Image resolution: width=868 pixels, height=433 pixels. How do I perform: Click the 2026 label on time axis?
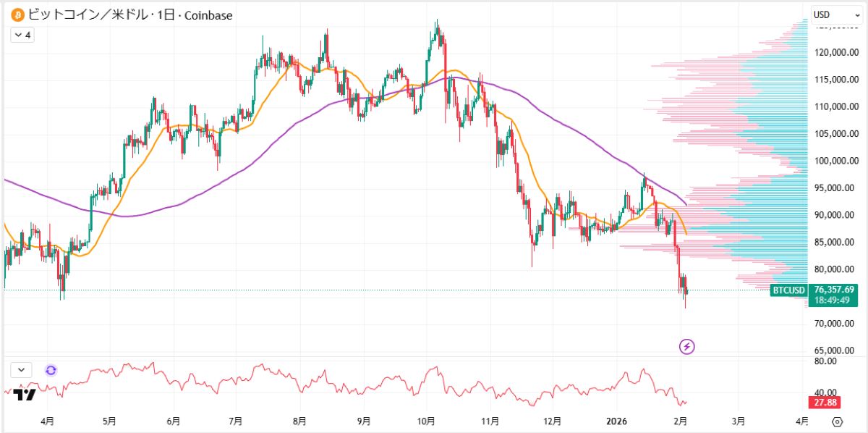point(616,421)
